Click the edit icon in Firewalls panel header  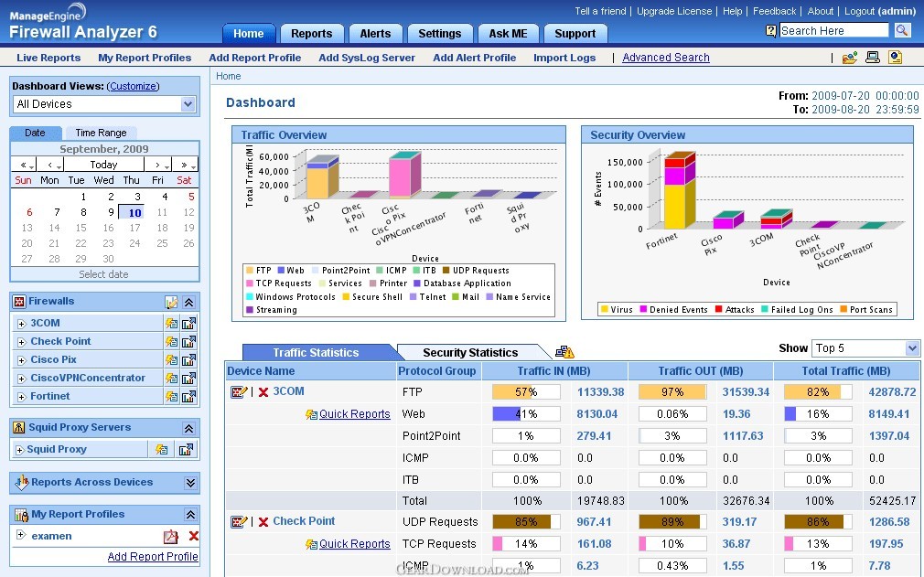tap(171, 302)
